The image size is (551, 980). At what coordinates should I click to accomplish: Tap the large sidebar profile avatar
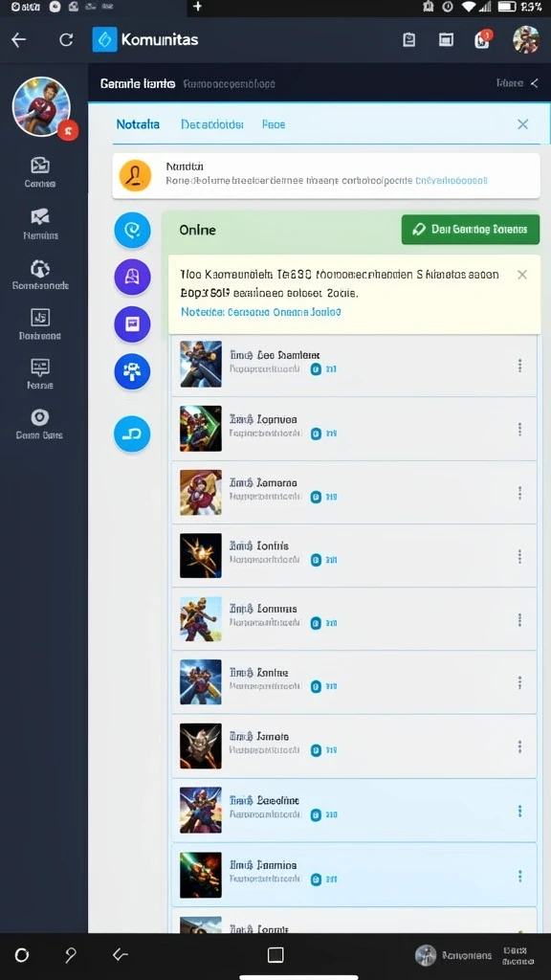[40, 106]
